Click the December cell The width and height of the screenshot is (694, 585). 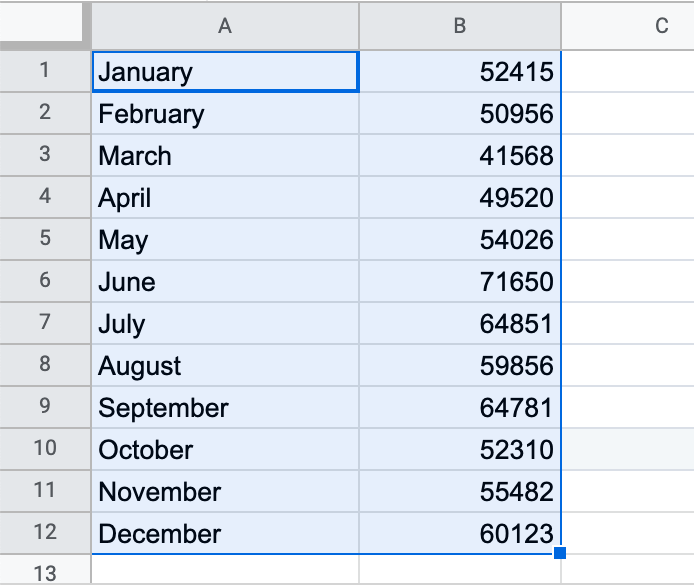[x=225, y=534]
